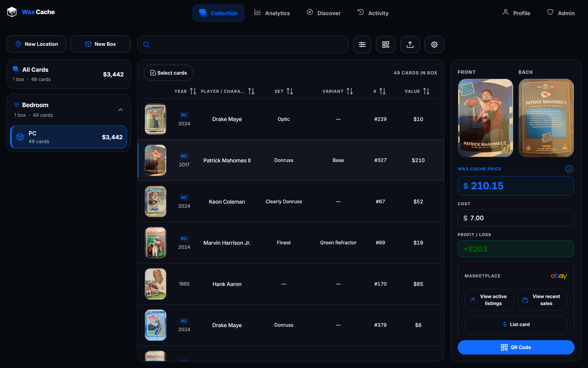Click the Wax Cache logo icon
Viewport: 588px width, 368px height.
12,12
